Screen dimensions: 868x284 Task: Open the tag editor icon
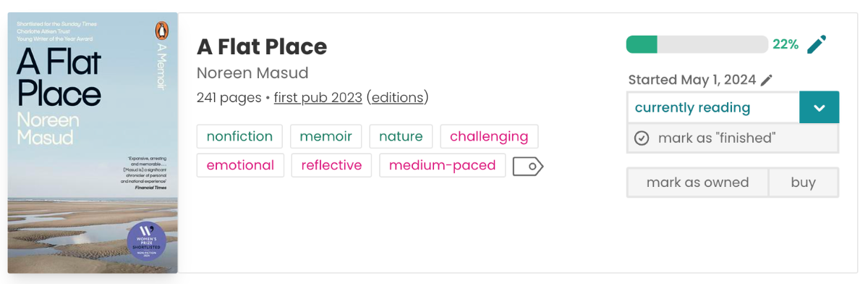coord(528,167)
